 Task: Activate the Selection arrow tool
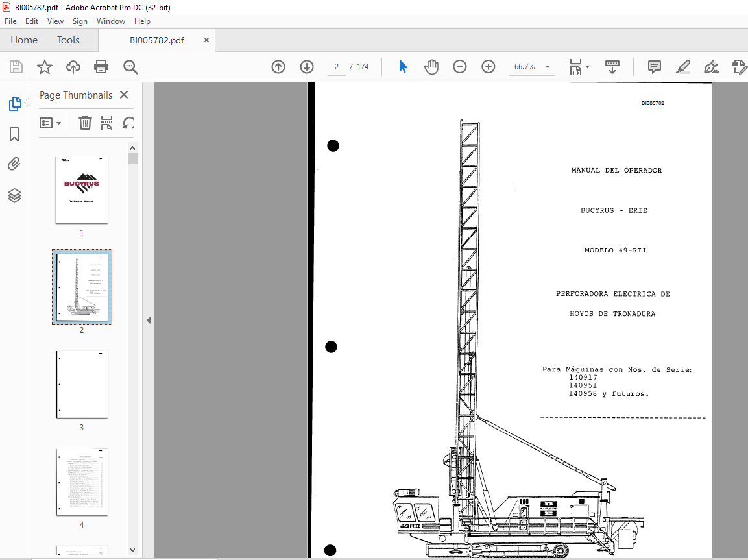pos(403,67)
